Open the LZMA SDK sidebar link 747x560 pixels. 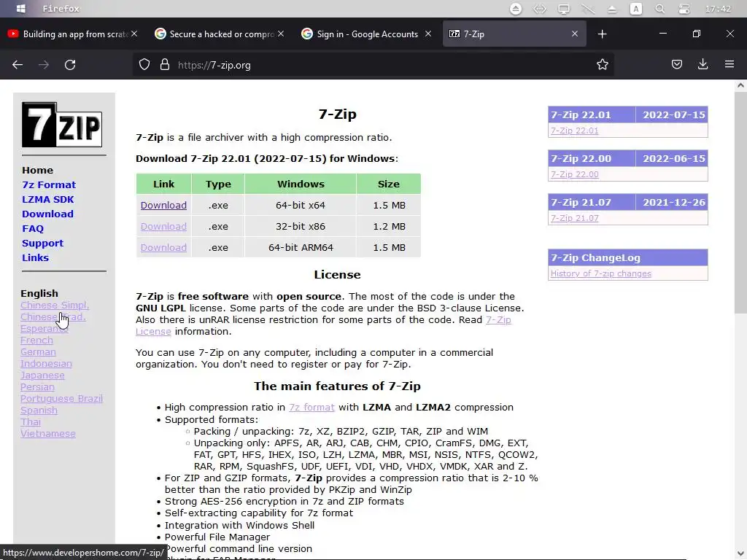pyautogui.click(x=47, y=199)
